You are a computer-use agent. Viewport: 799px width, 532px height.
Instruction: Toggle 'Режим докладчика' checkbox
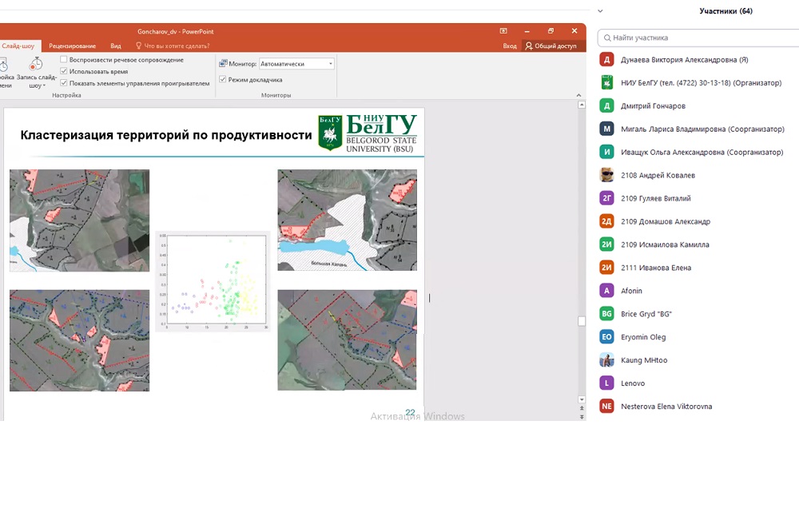tap(223, 80)
